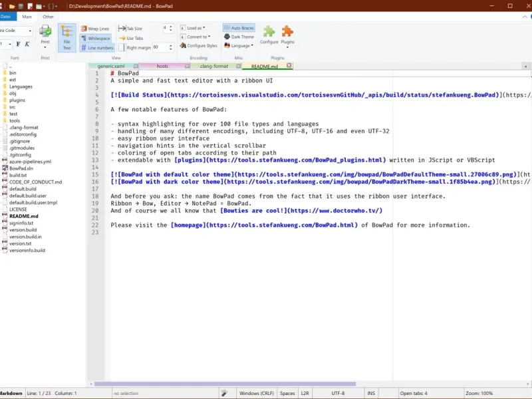Switch to the Main ribbon tab
Image resolution: width=532 pixels, height=399 pixels.
pos(27,17)
